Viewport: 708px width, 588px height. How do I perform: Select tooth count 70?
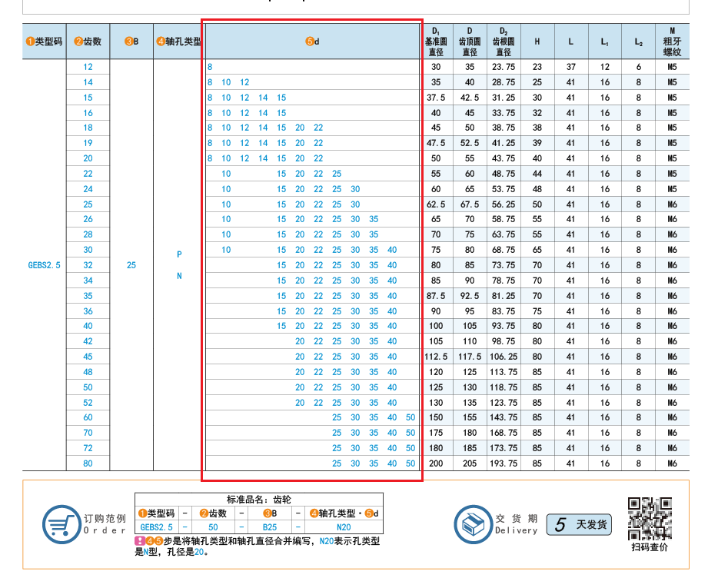[x=88, y=433]
